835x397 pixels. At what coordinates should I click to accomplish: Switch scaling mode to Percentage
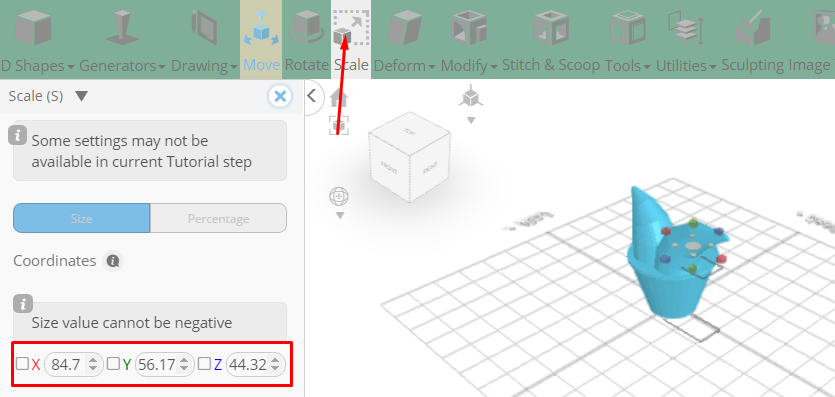(218, 218)
